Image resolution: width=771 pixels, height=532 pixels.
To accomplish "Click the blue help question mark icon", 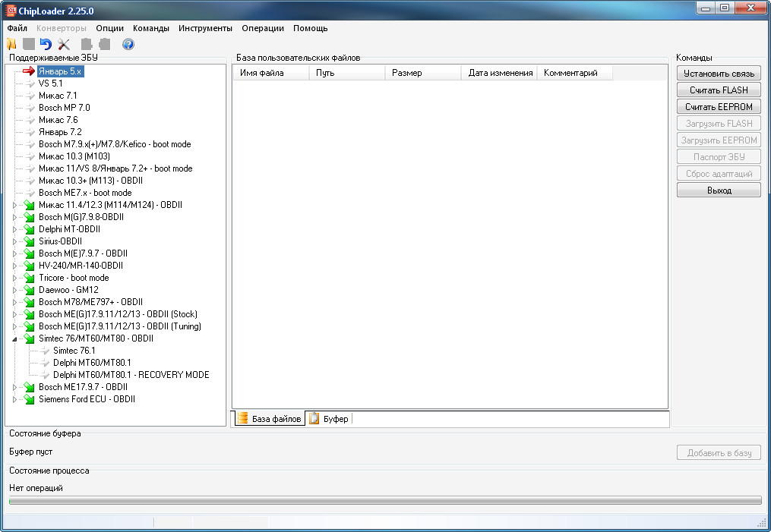I will coord(128,45).
